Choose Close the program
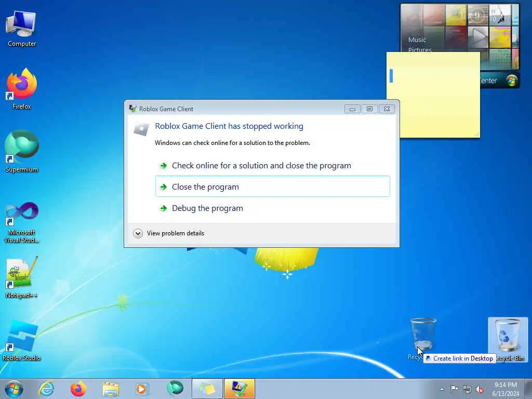532x399 pixels. pos(272,187)
